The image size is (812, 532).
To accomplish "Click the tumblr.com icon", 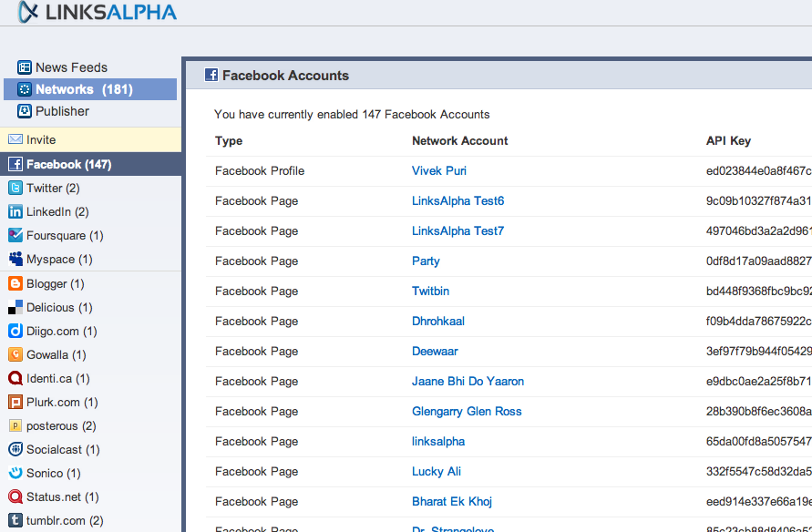I will [15, 521].
